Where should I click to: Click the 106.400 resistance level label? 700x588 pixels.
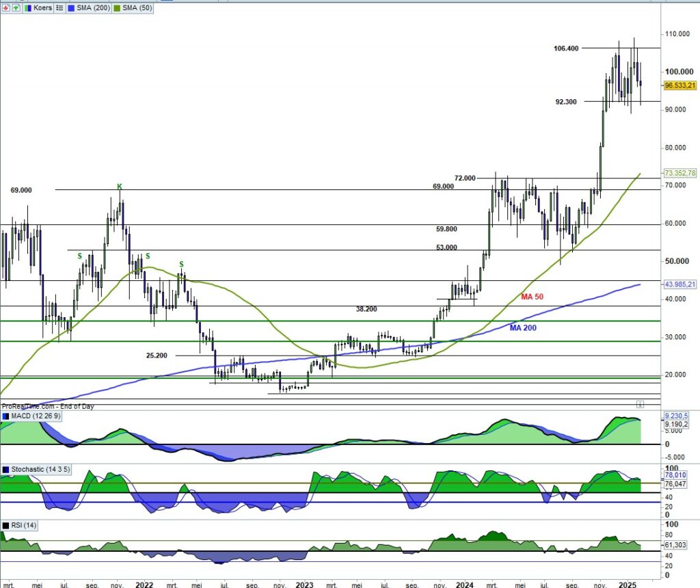tap(566, 49)
